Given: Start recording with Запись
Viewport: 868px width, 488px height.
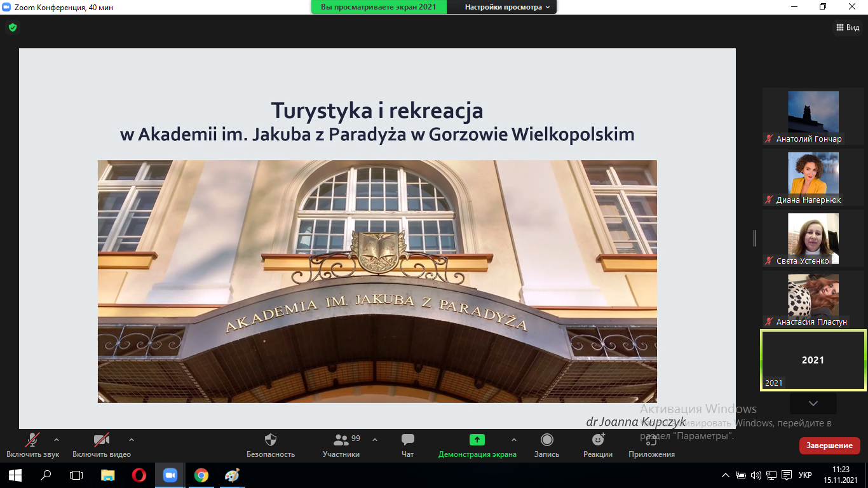Looking at the screenshot, I should pos(546,445).
